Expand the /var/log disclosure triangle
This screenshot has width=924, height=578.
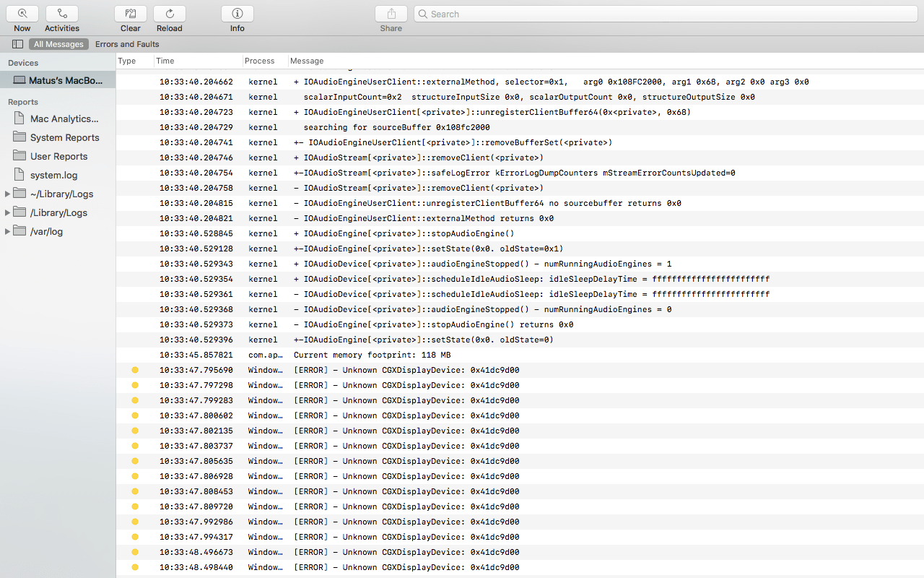(8, 231)
